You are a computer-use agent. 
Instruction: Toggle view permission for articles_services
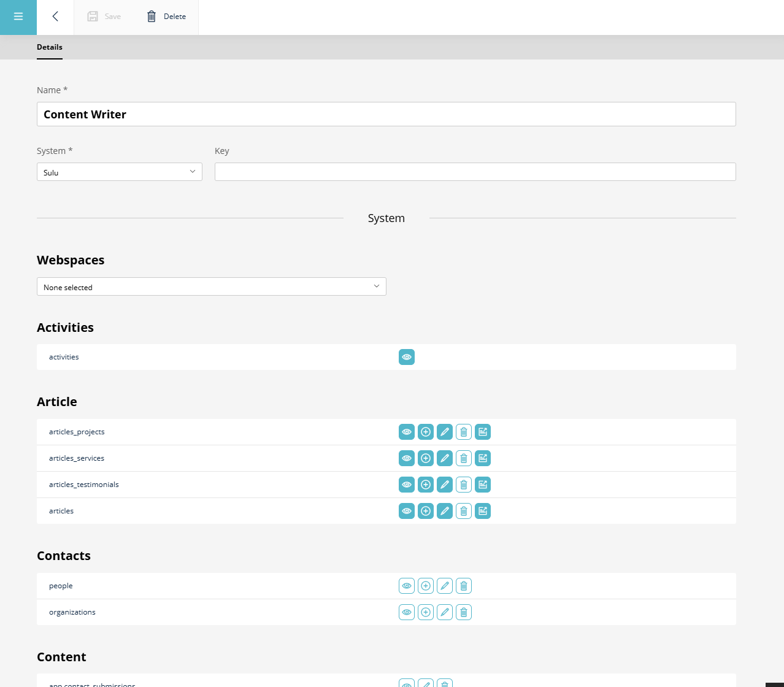[407, 458]
